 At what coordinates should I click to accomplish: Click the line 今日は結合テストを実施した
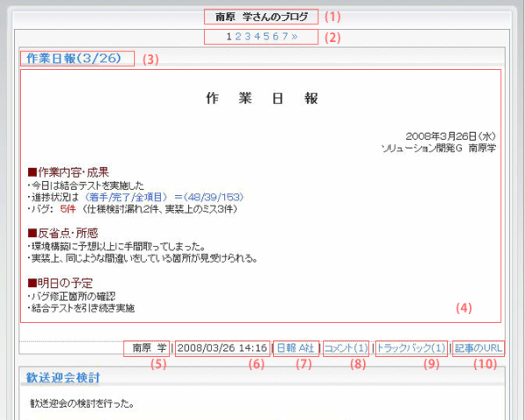(x=86, y=185)
